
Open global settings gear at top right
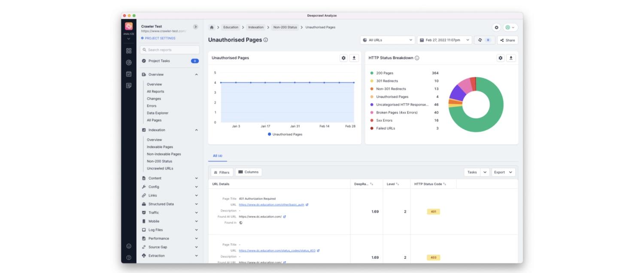pos(497,27)
